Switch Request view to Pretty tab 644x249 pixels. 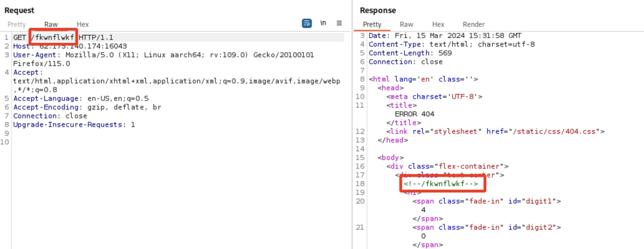coord(17,24)
